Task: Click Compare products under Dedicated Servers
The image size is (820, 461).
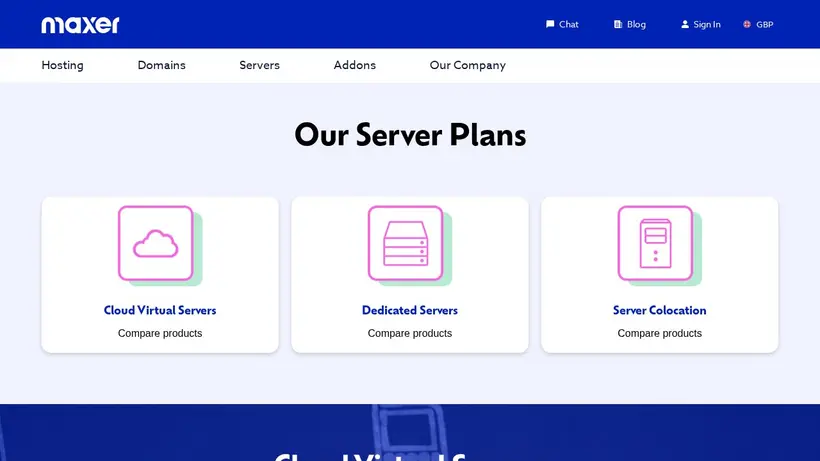Action: tap(409, 333)
